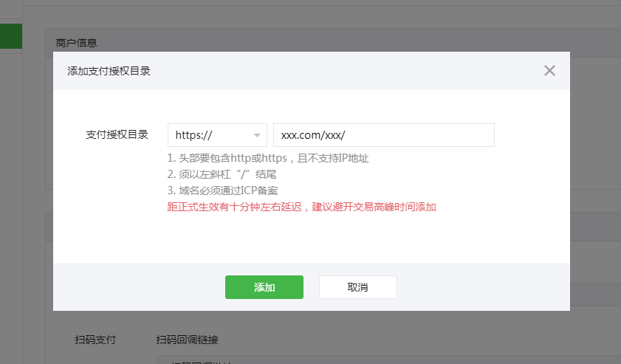
Task: Open the https:// protocol dropdown
Action: pos(217,135)
